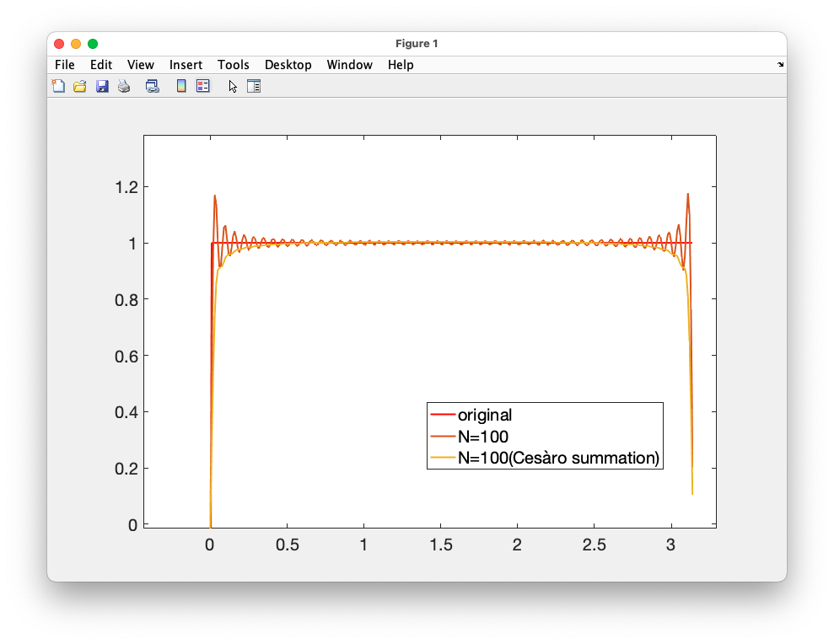The width and height of the screenshot is (834, 644).
Task: Click the Gibbs overshoot peak near x=0
Action: tap(215, 196)
